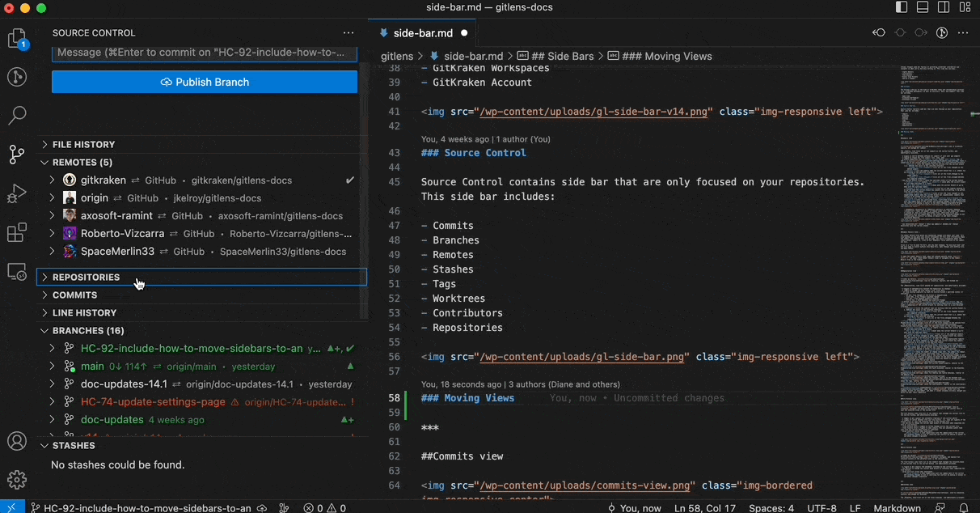Click the errors and warnings indicator

tap(322, 508)
